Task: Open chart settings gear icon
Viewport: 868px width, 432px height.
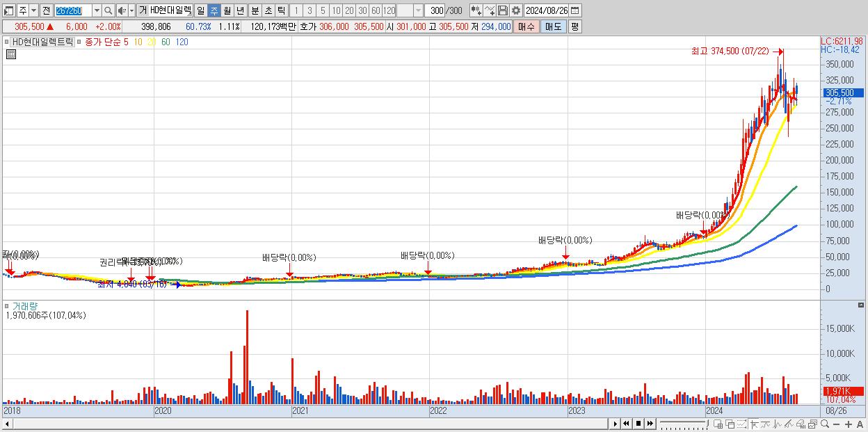Action: (515, 10)
